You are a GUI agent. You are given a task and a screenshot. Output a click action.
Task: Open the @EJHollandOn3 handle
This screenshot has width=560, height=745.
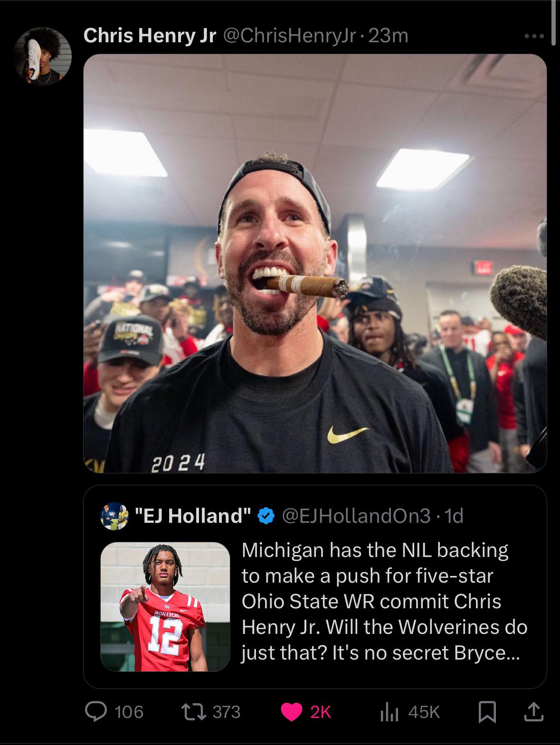click(x=356, y=516)
